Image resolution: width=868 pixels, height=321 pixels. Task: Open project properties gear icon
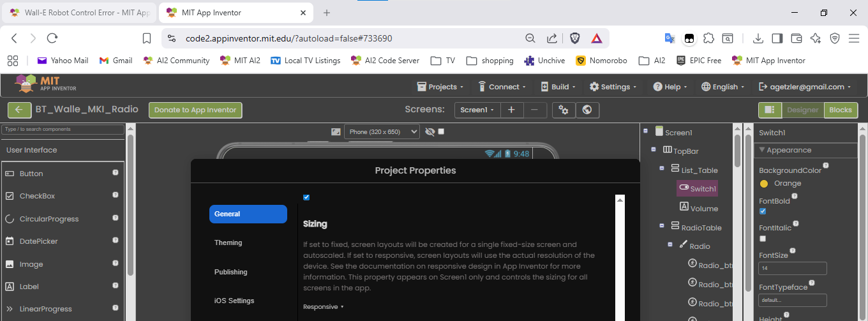click(x=564, y=110)
